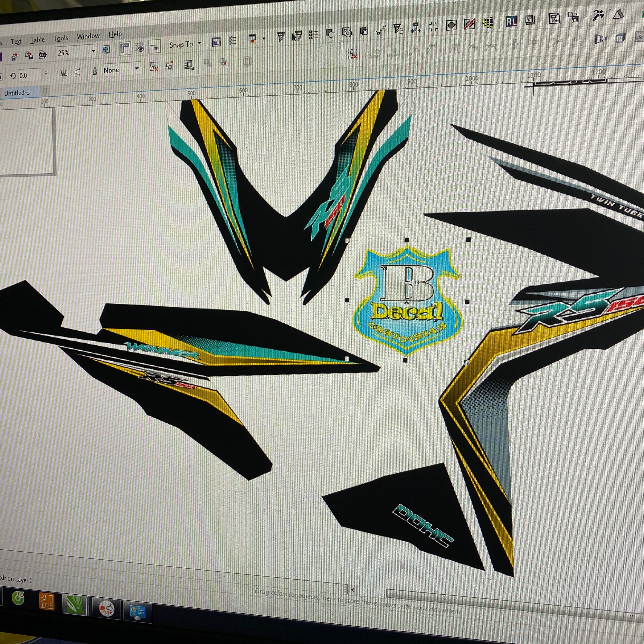The image size is (644, 644).
Task: Click the red slashed square icon
Action: click(469, 24)
